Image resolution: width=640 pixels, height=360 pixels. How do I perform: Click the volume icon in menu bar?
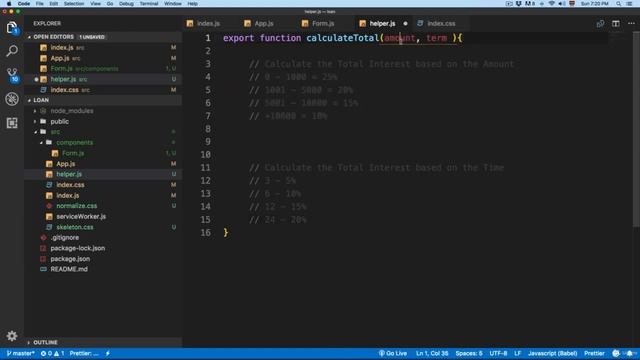point(562,4)
